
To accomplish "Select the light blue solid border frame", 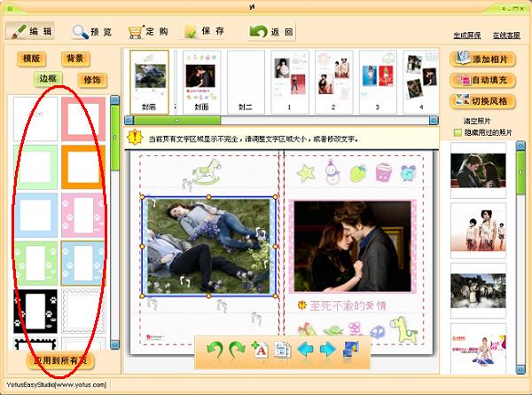I will (x=35, y=216).
